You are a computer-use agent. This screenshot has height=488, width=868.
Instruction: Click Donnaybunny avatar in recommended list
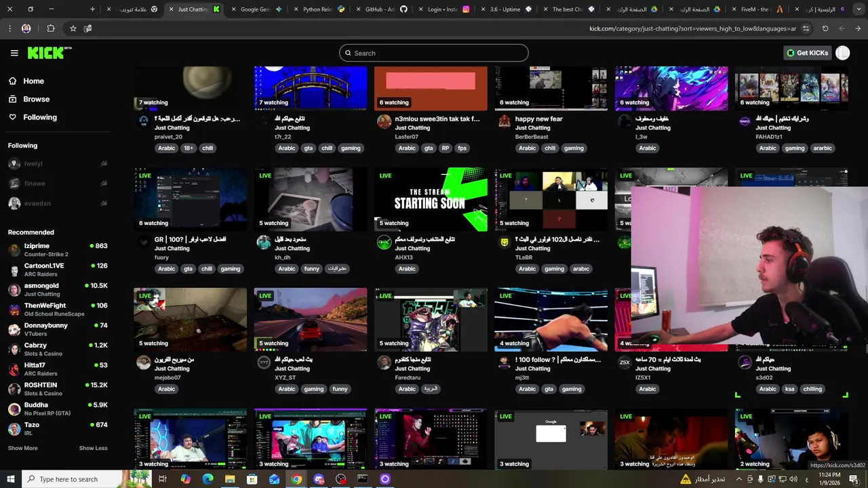(x=14, y=329)
